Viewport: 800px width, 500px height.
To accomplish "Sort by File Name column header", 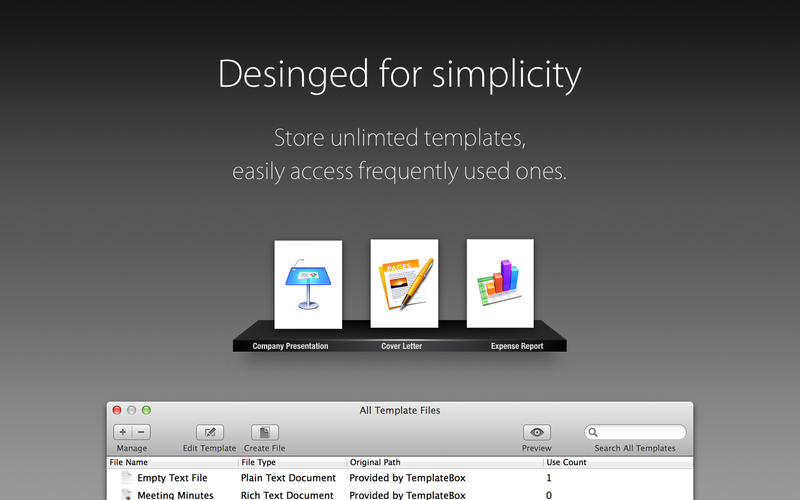I will (172, 462).
